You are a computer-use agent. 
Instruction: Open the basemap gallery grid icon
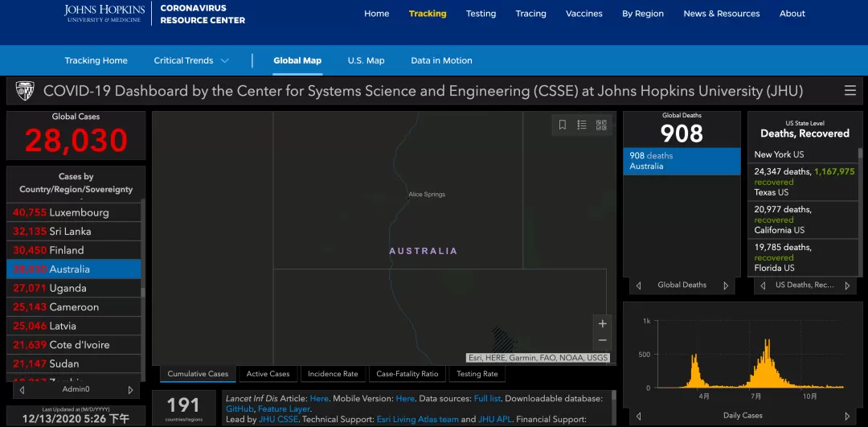(601, 125)
